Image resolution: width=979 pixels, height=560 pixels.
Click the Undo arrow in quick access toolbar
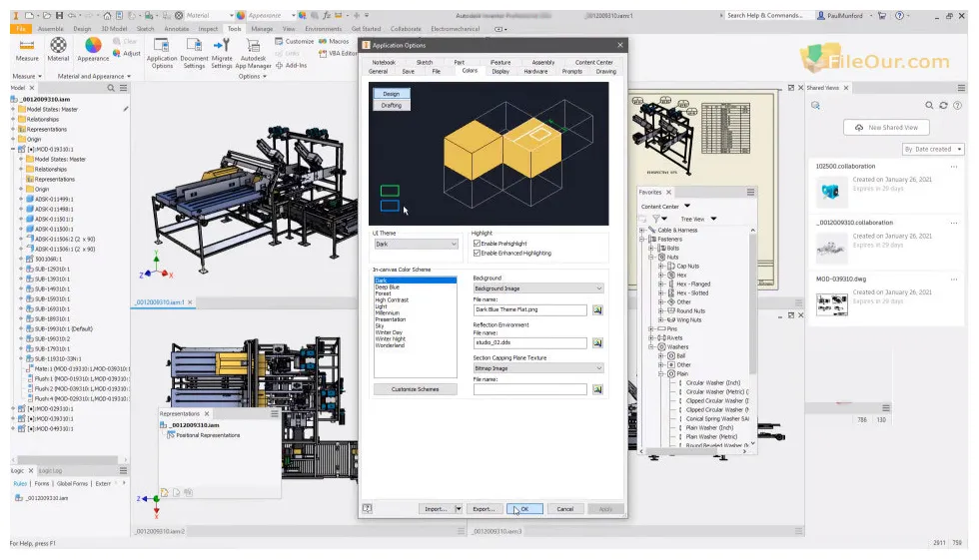72,16
